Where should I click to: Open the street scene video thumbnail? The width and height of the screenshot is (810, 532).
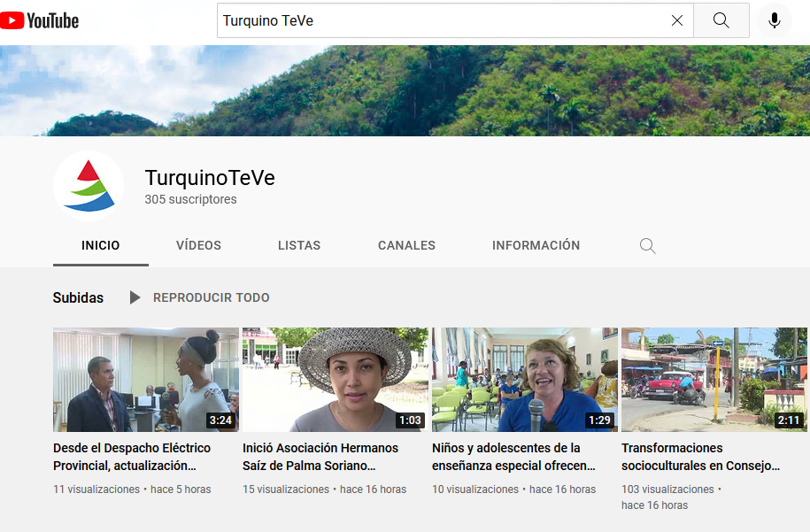[x=714, y=380]
